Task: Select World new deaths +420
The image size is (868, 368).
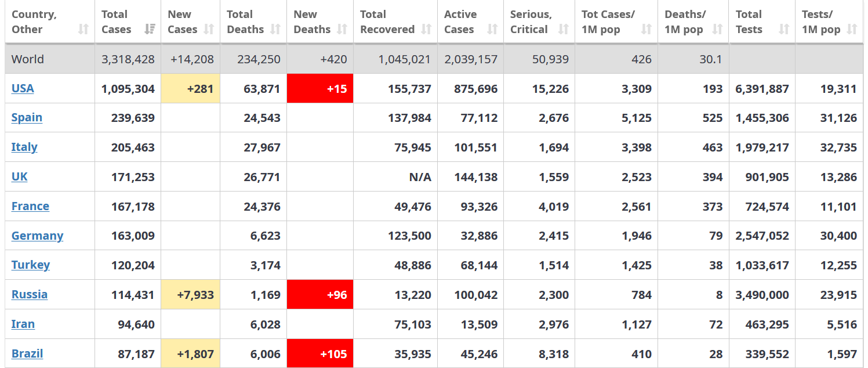Action: (333, 59)
